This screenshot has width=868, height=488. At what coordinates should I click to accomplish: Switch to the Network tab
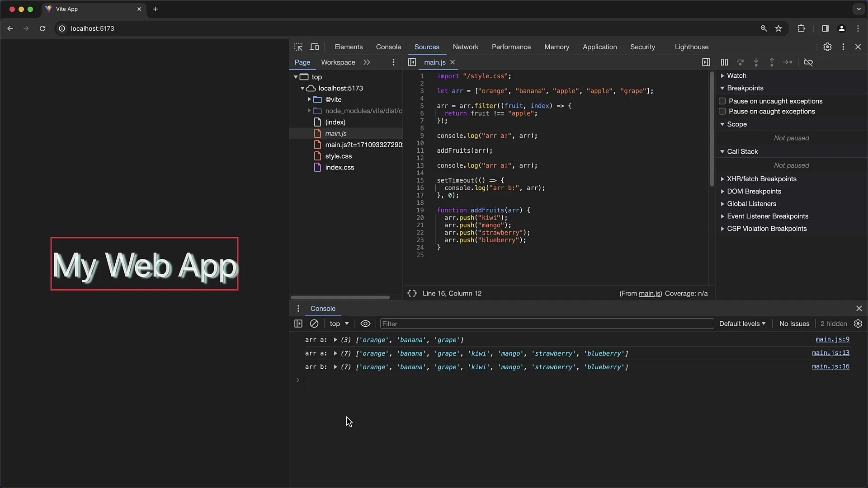pyautogui.click(x=465, y=47)
